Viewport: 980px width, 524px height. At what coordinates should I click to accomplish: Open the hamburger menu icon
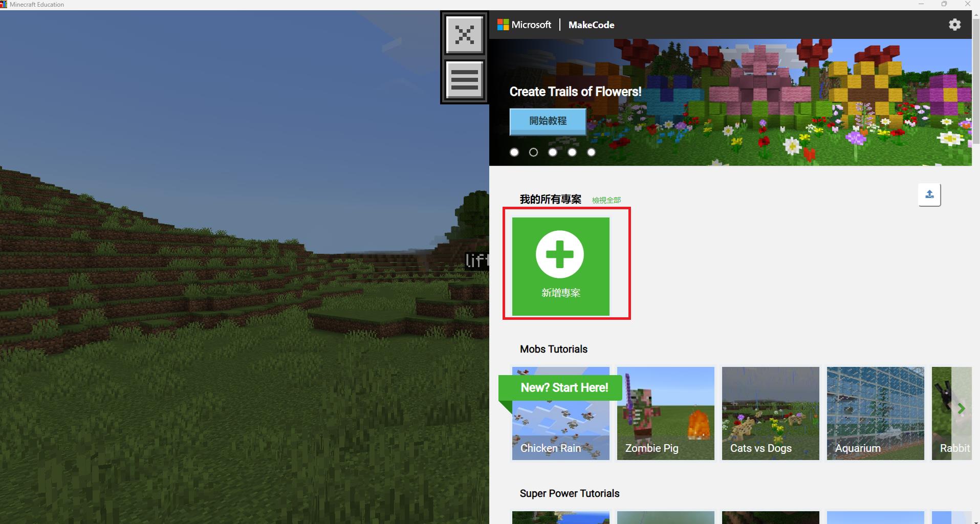[x=464, y=80]
